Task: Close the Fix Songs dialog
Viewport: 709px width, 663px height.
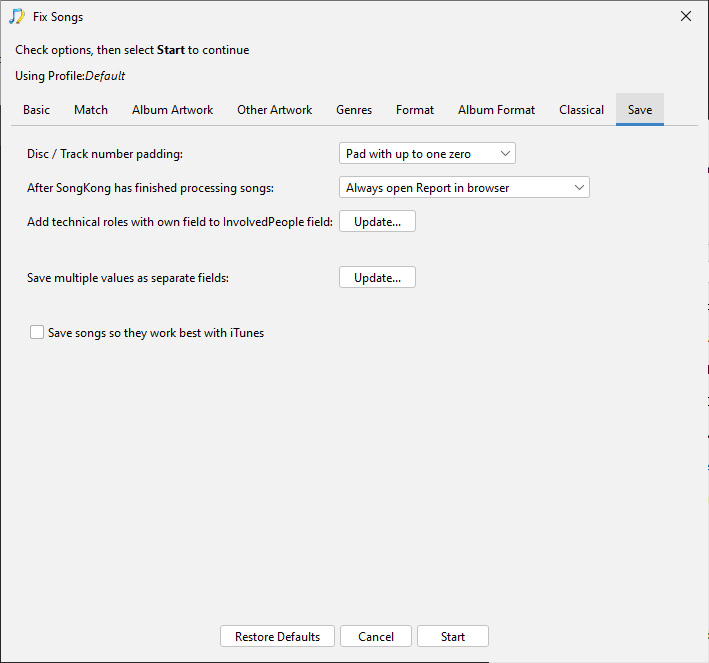Action: 685,16
